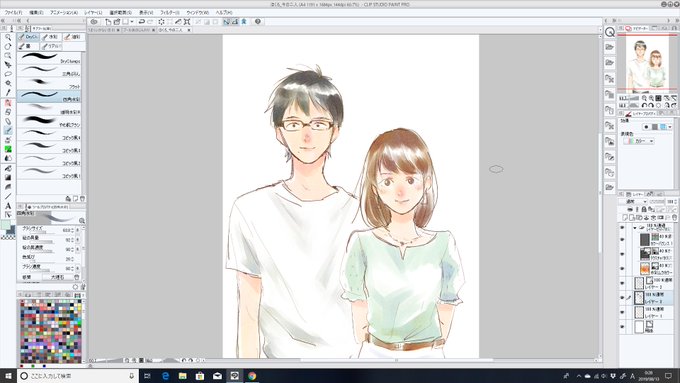
Task: Click the Help question mark icon
Action: (x=258, y=22)
